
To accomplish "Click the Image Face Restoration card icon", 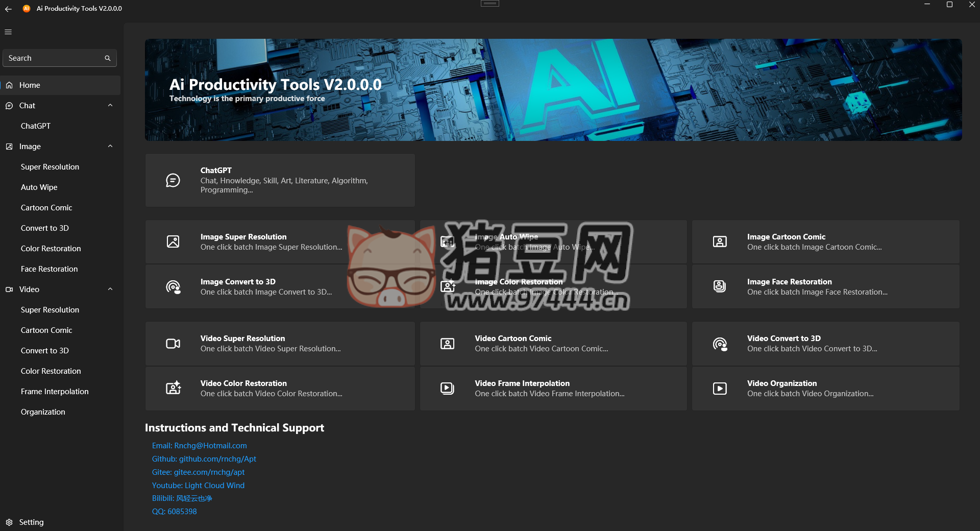I will tap(720, 286).
